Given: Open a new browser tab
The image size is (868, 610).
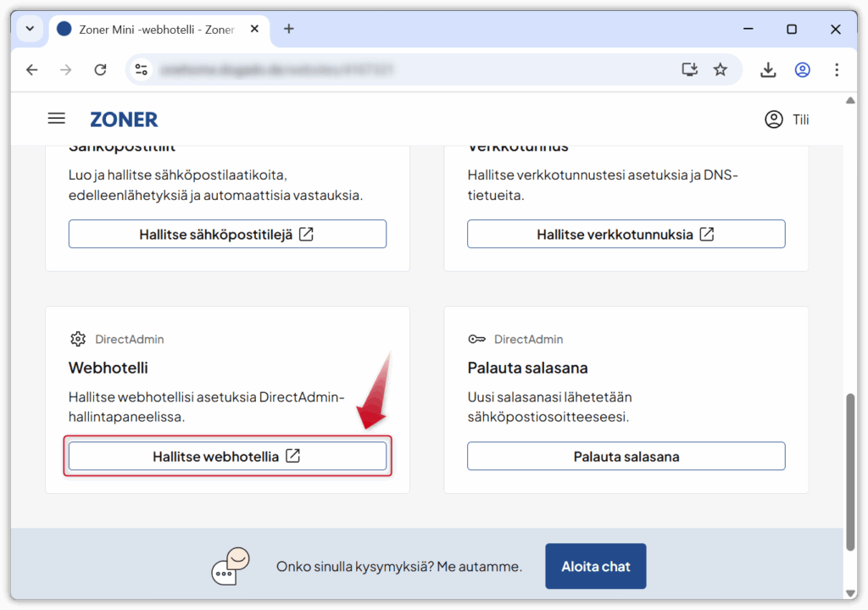Looking at the screenshot, I should tap(288, 29).
